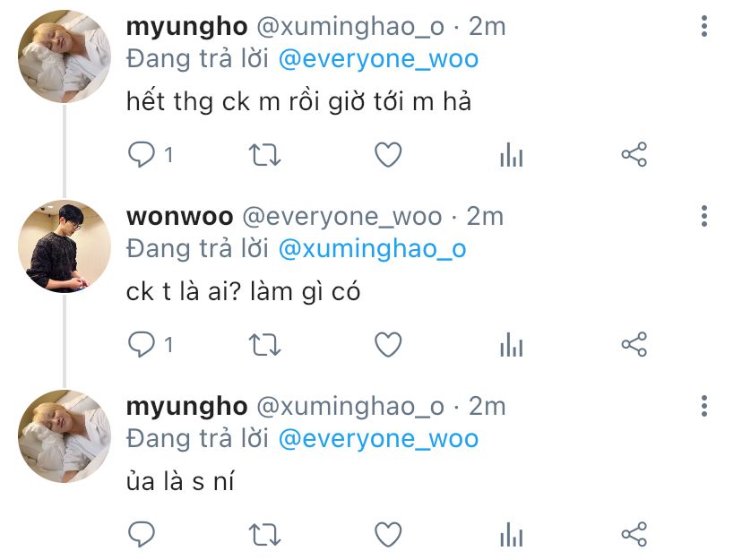Reply to wonwoo's tweet "ck t là ai?"

coord(142,344)
